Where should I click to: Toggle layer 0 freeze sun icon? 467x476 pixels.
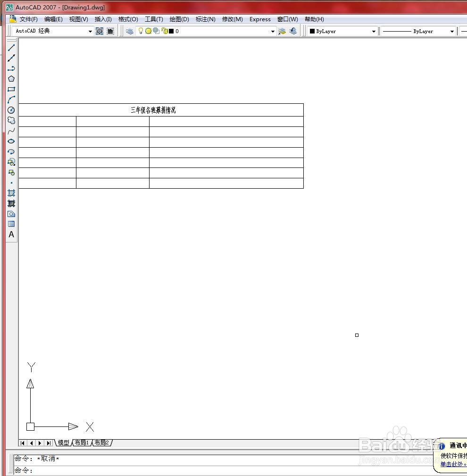point(148,31)
